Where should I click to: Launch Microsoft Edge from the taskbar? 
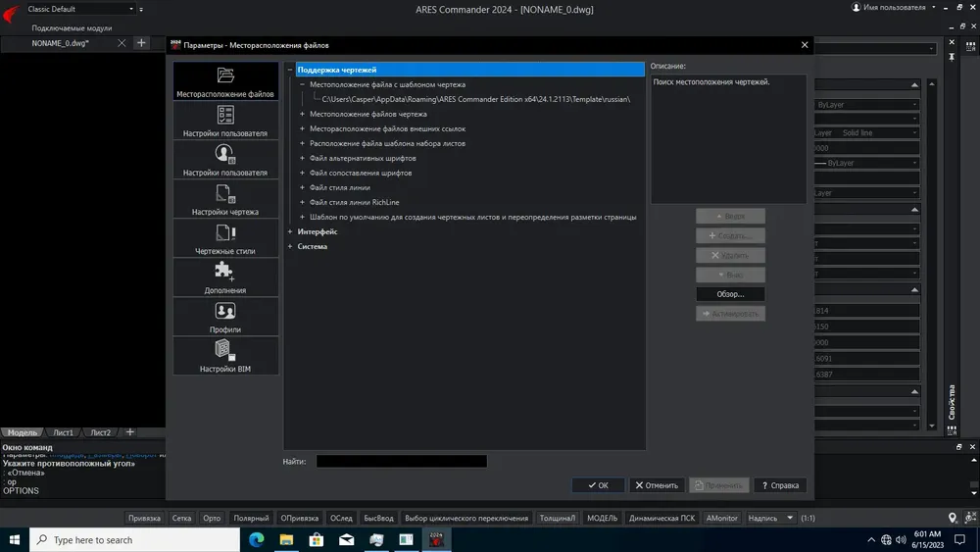point(256,539)
